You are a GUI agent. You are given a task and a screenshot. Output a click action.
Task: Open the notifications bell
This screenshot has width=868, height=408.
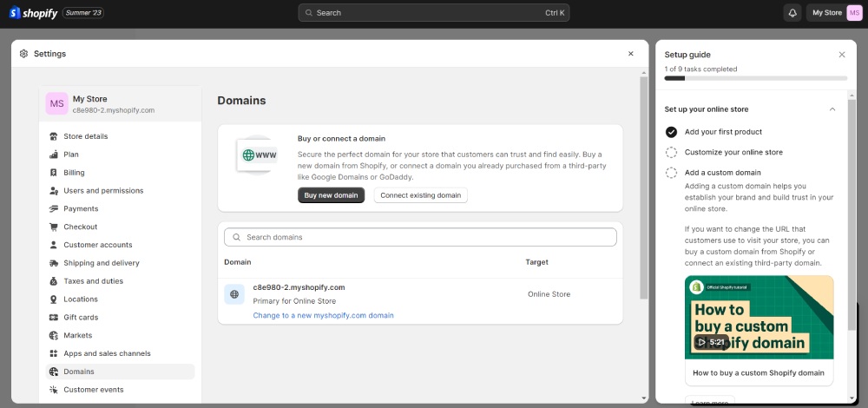pyautogui.click(x=792, y=13)
